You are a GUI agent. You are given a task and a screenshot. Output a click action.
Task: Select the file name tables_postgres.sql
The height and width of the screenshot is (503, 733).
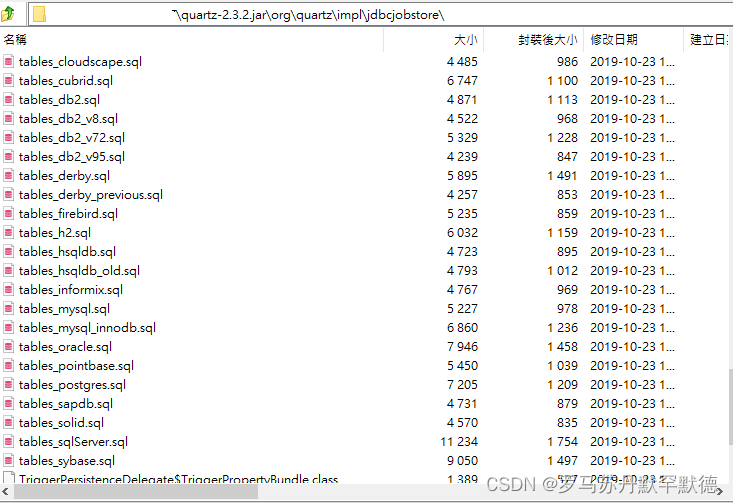pos(72,385)
